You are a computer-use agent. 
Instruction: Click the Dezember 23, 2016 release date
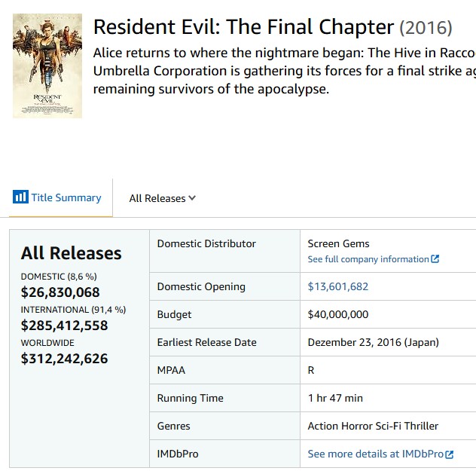(x=373, y=342)
